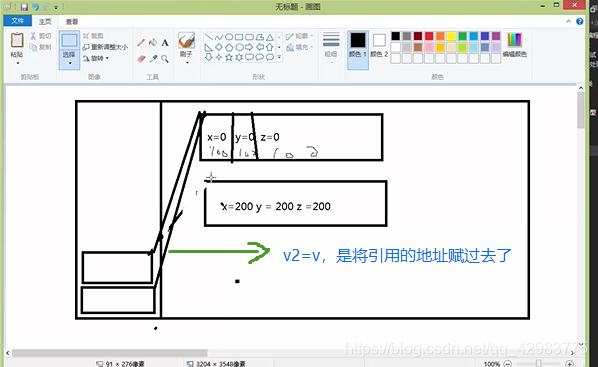Choose the Rounded rectangular callout shape

[x=249, y=57]
